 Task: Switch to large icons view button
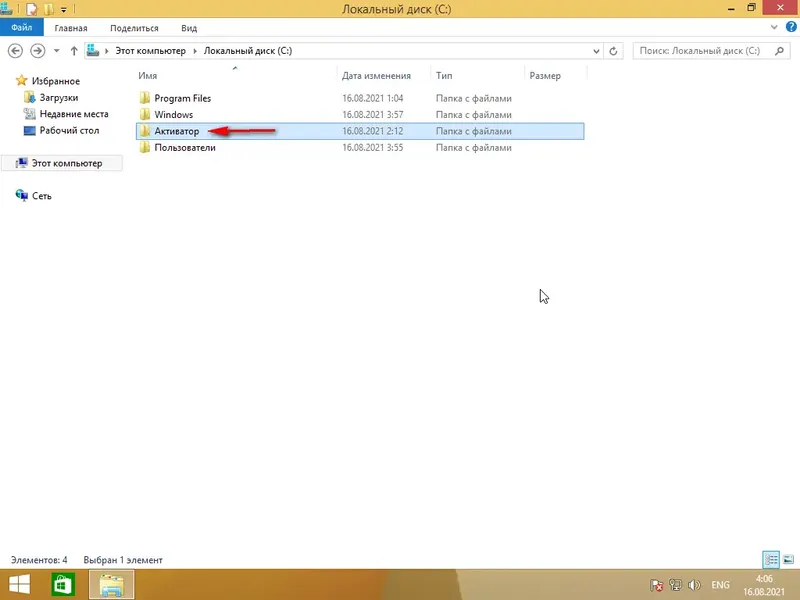pos(788,560)
